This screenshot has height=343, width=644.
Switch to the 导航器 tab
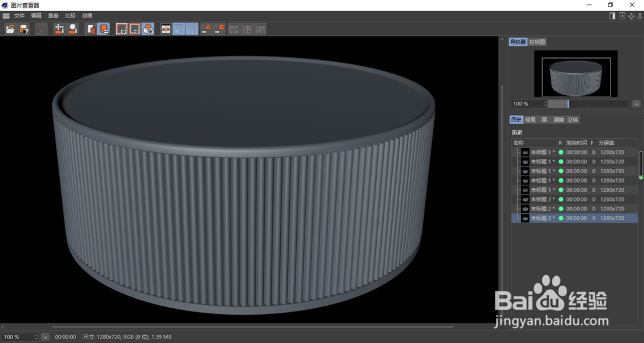pyautogui.click(x=518, y=42)
